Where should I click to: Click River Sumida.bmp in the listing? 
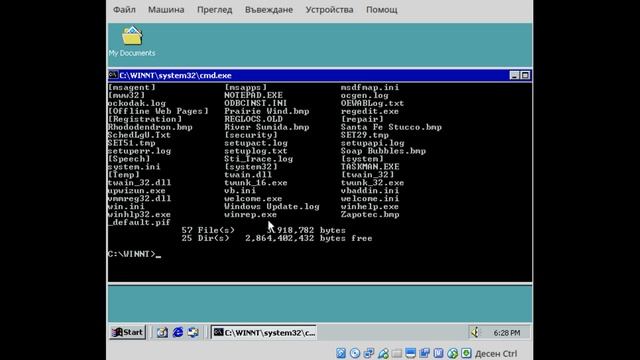tap(267, 127)
